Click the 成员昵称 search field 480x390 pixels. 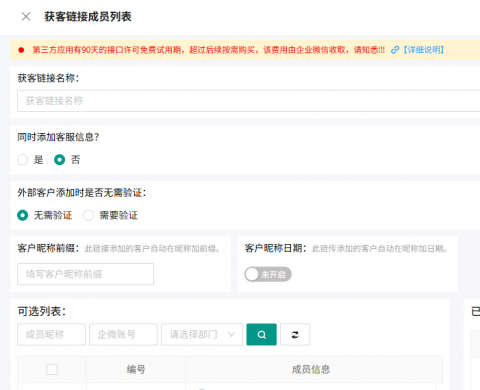[x=51, y=334]
